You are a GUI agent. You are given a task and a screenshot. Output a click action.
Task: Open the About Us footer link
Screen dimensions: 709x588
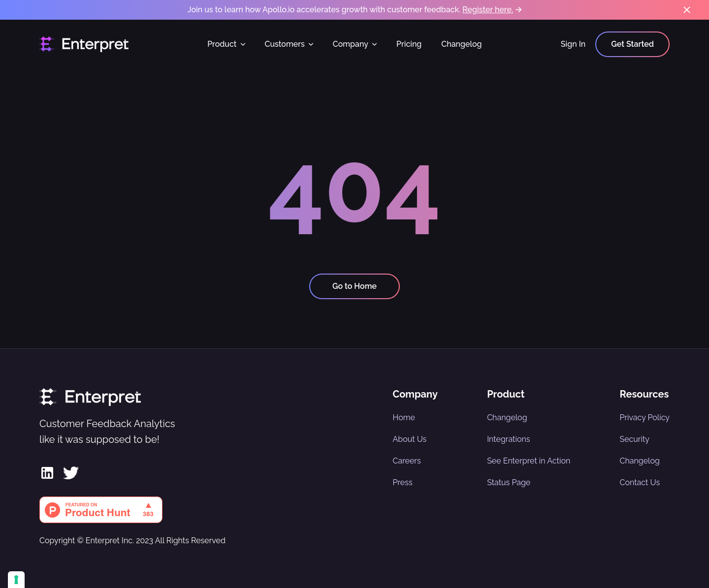(x=410, y=439)
